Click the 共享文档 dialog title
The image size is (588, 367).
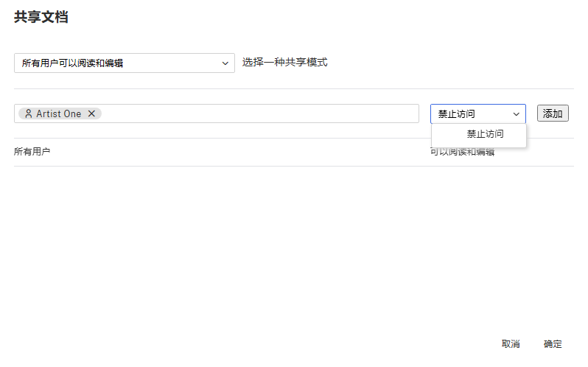point(41,17)
